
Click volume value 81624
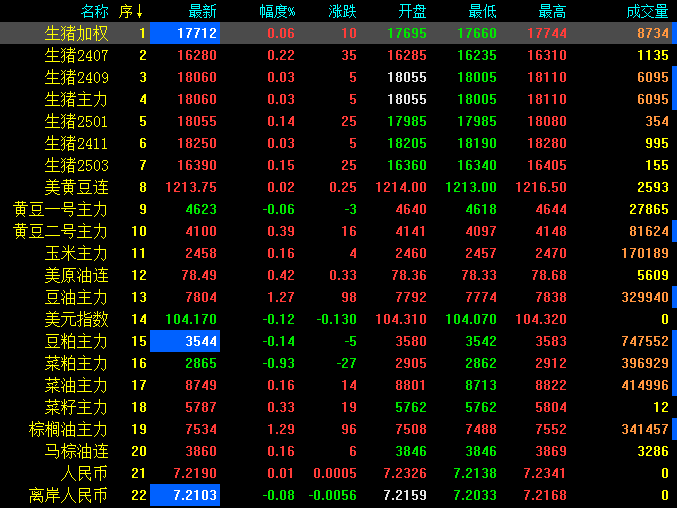pos(649,231)
